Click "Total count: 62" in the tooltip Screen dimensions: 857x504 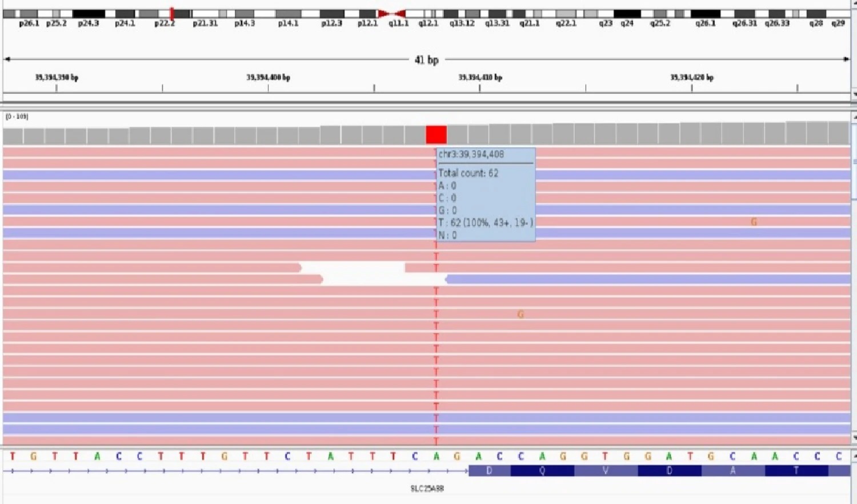pos(468,173)
